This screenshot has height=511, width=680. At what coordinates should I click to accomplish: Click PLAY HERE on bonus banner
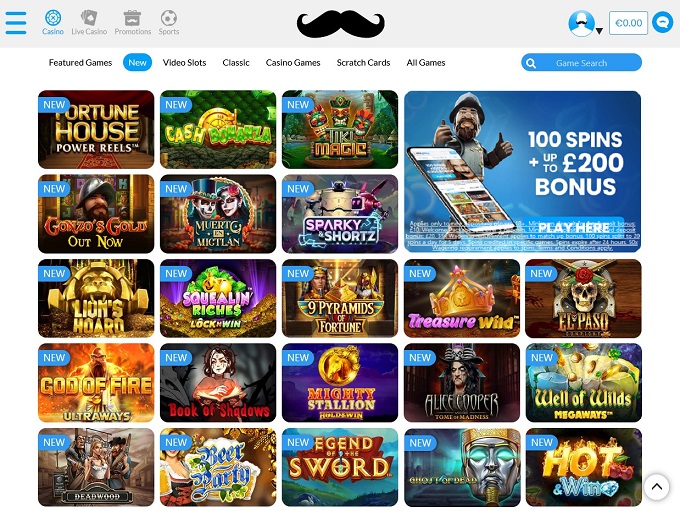pos(574,227)
